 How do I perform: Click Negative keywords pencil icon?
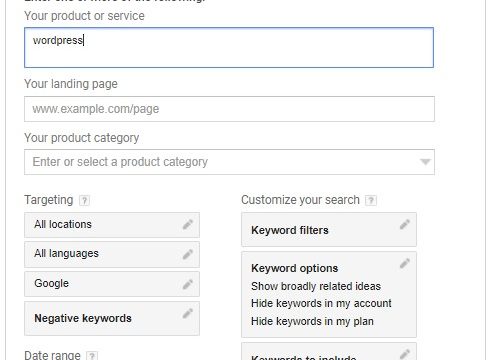[188, 313]
